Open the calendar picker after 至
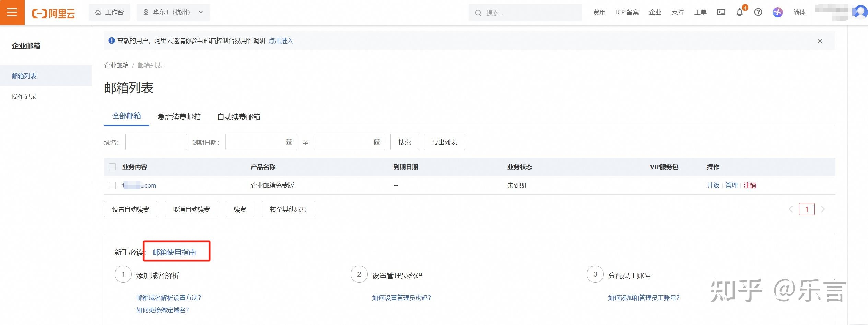Screen dimensions: 868x325 [377, 142]
